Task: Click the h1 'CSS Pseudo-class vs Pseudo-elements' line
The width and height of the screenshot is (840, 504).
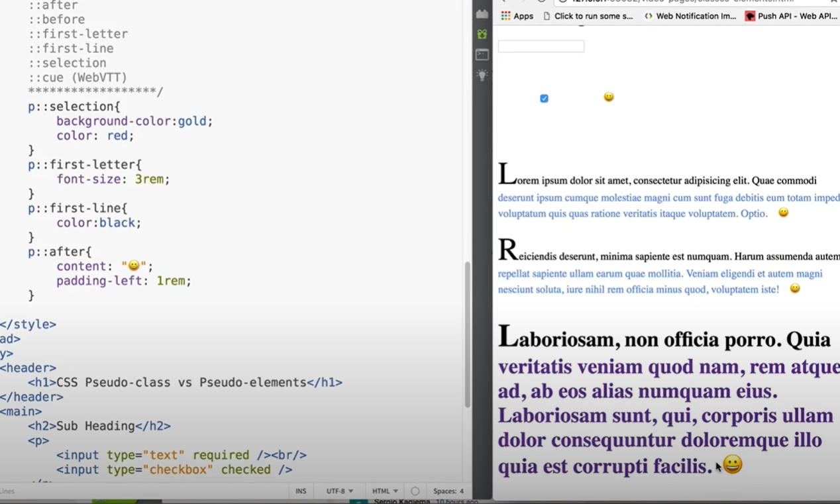Action: tap(185, 383)
